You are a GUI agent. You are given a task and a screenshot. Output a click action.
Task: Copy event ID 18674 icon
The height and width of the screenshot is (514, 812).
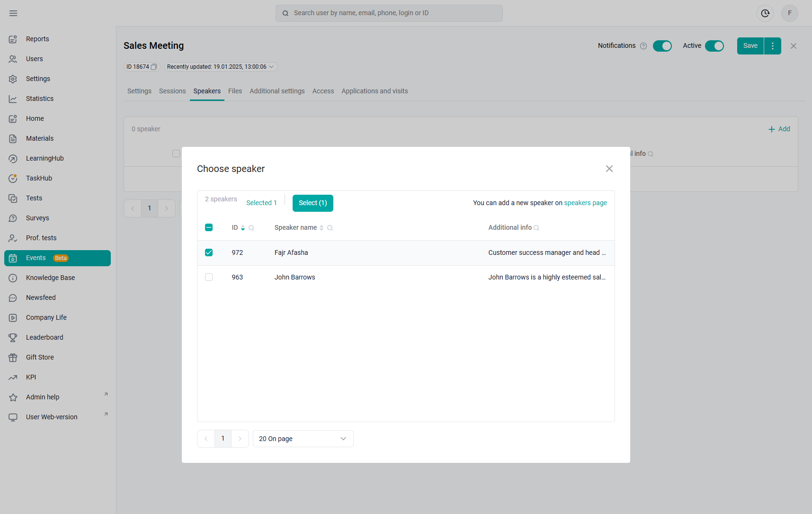tap(154, 67)
